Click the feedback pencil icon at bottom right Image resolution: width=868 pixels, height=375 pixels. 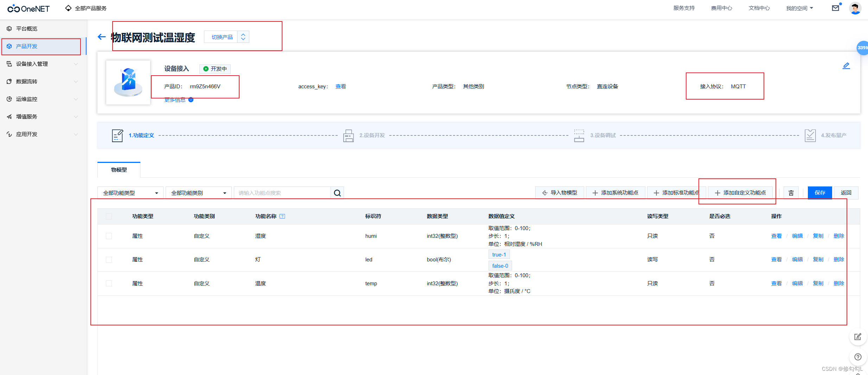pos(858,337)
